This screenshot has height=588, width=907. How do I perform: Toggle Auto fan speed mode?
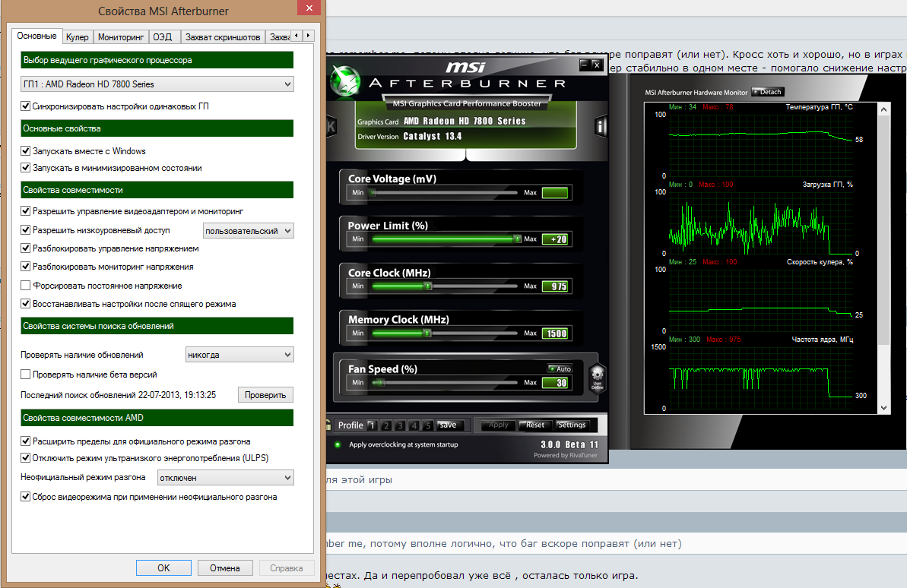pyautogui.click(x=560, y=369)
